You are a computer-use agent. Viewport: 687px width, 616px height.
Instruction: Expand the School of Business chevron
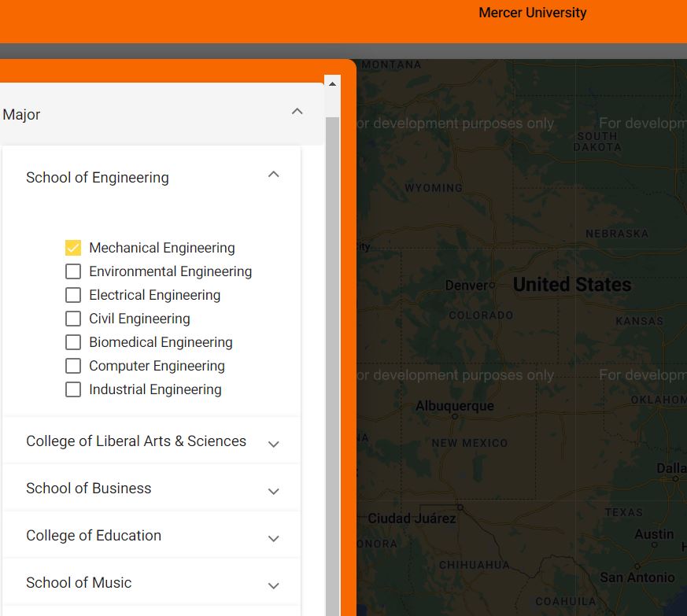(273, 491)
